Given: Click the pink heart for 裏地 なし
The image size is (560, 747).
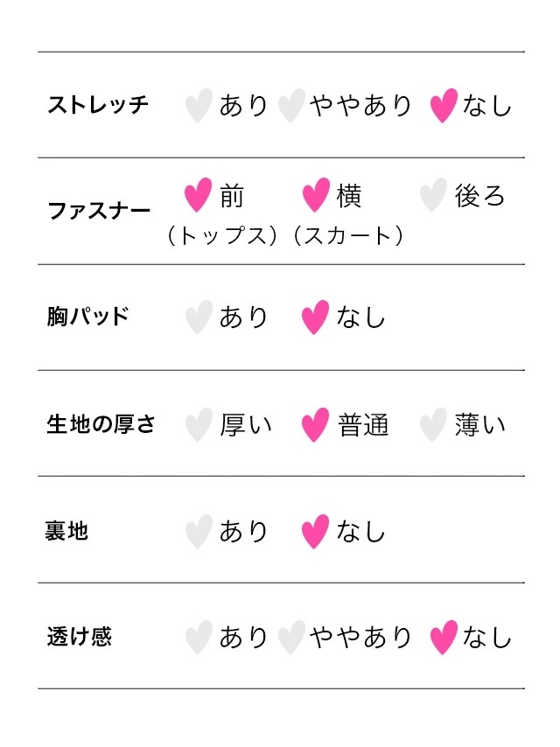Looking at the screenshot, I should (x=315, y=532).
